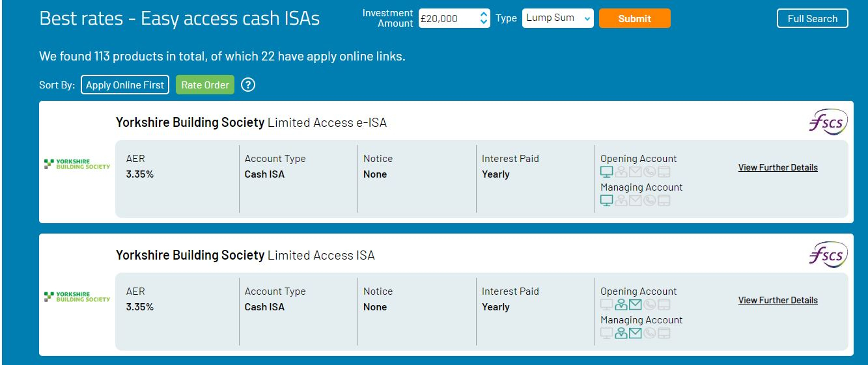The image size is (868, 365).
Task: Click 'Best rates - Easy access cash ISAs' heading
Action: 180,19
